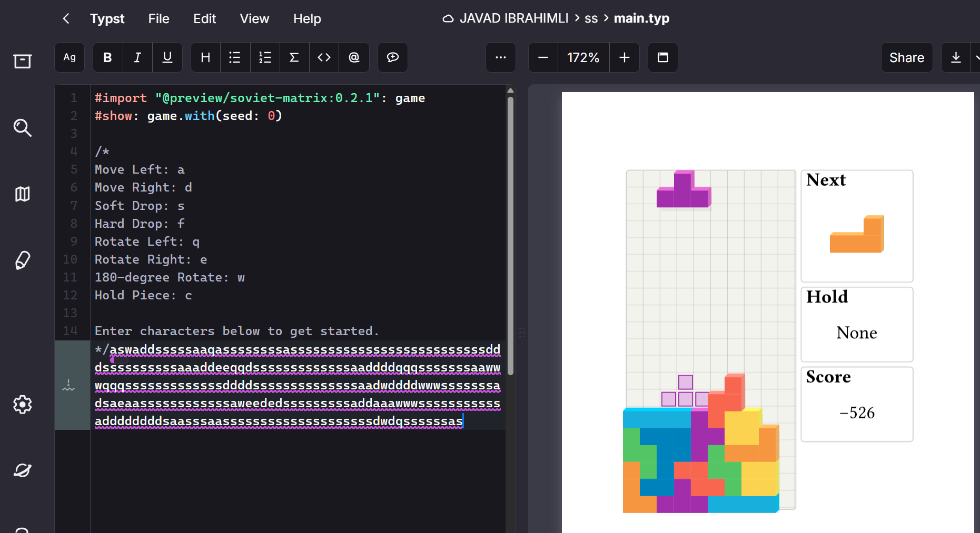Open the ss project from the breadcrumb
Image resolution: width=980 pixels, height=533 pixels.
pos(591,18)
